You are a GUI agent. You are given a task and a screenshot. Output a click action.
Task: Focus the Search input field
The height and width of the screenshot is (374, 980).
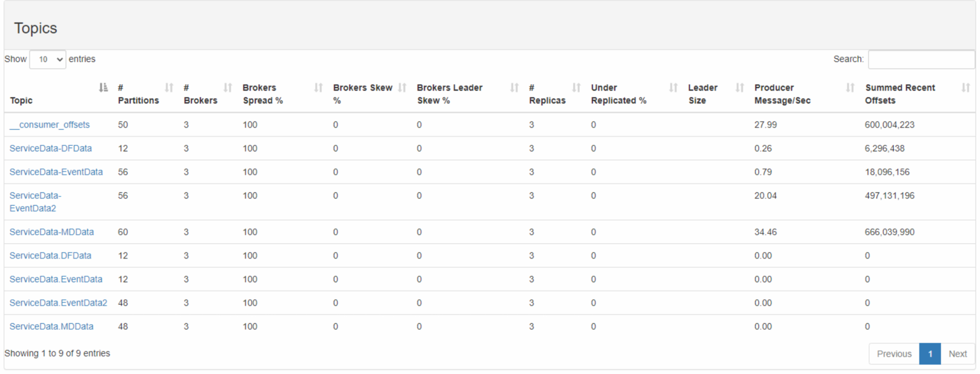pyautogui.click(x=921, y=60)
